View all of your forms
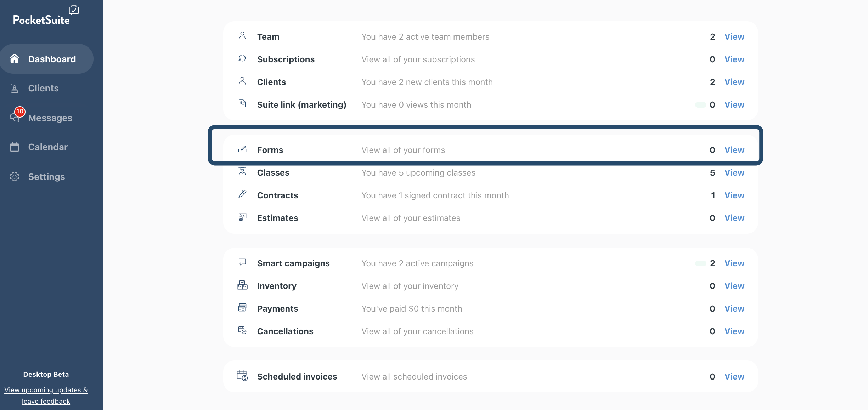868x410 pixels. 734,150
